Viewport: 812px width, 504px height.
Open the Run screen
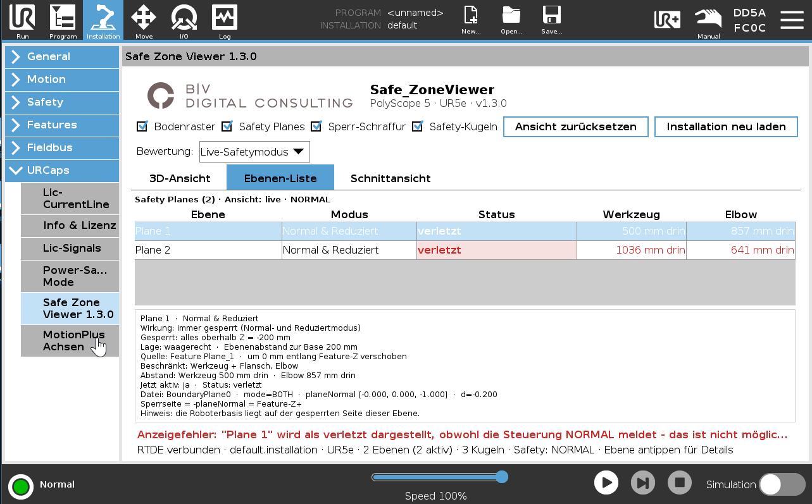[x=23, y=21]
